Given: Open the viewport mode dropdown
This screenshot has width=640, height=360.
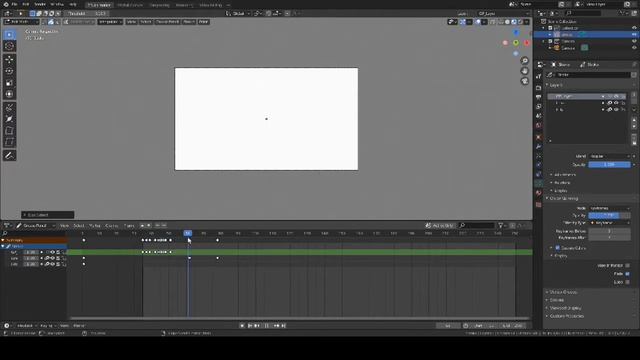Looking at the screenshot, I should (x=22, y=22).
